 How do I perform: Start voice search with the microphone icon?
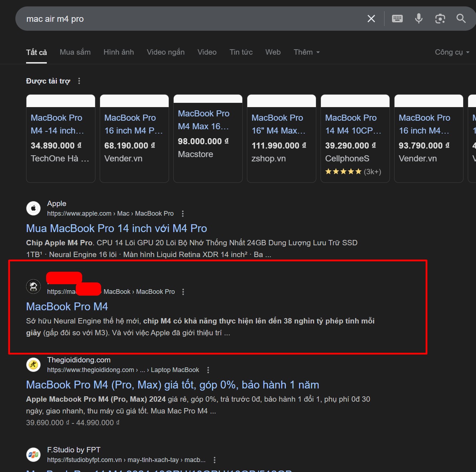point(418,19)
